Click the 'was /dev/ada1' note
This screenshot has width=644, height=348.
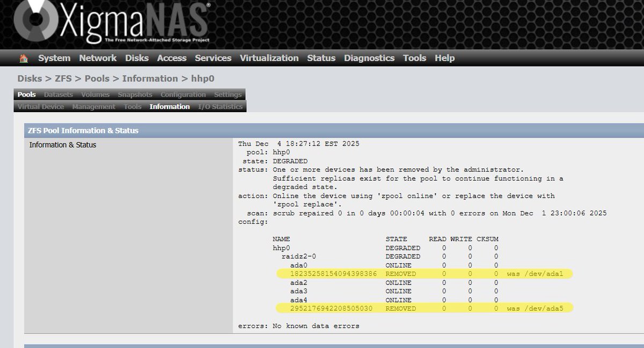(x=535, y=274)
